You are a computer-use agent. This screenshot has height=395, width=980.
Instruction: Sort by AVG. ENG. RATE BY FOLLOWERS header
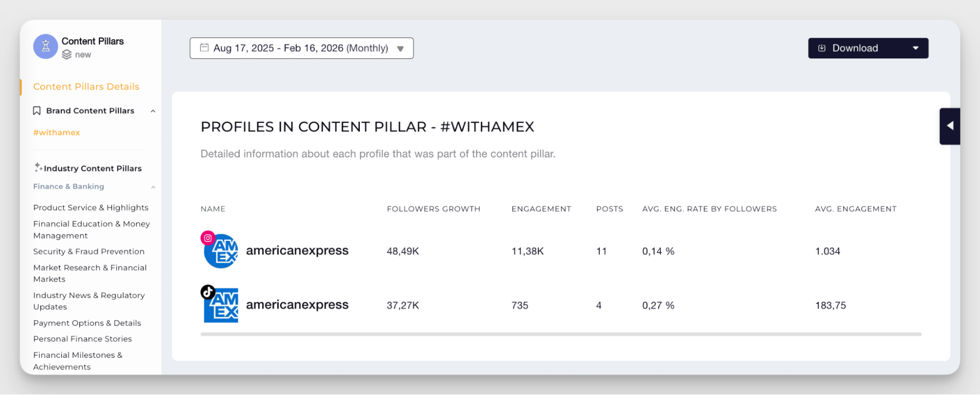(709, 209)
